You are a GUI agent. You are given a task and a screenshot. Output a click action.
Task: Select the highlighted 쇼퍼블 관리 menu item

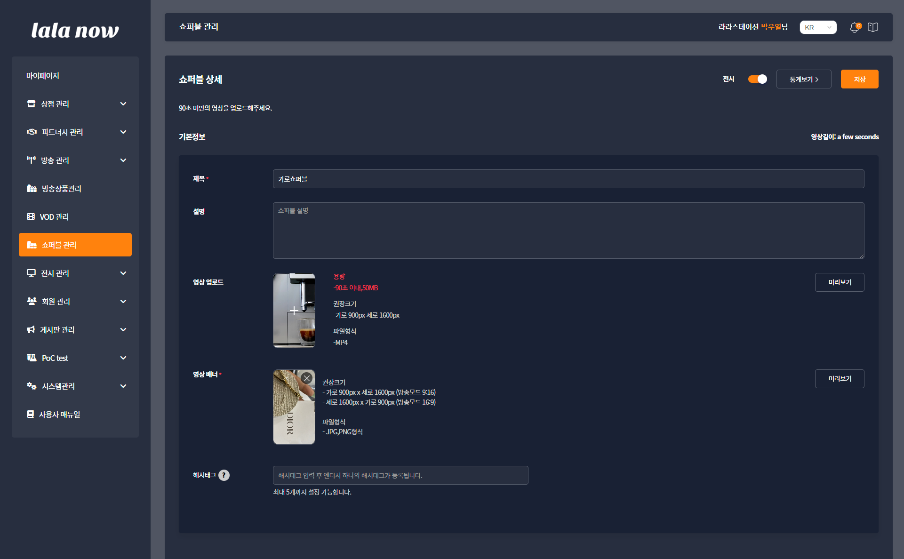(x=76, y=245)
